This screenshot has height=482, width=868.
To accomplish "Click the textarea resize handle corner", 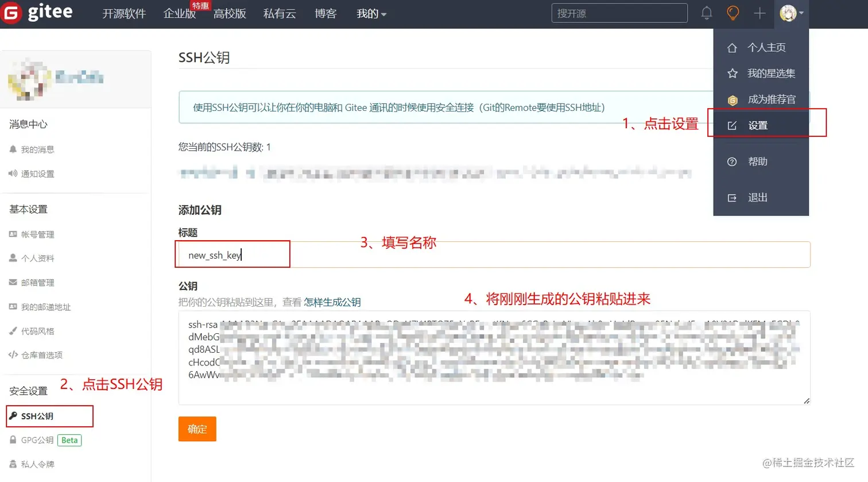I will (x=807, y=400).
